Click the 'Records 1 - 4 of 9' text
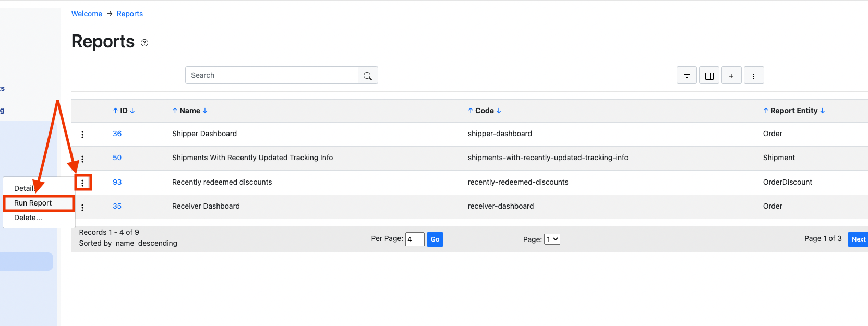This screenshot has height=326, width=868. (109, 232)
